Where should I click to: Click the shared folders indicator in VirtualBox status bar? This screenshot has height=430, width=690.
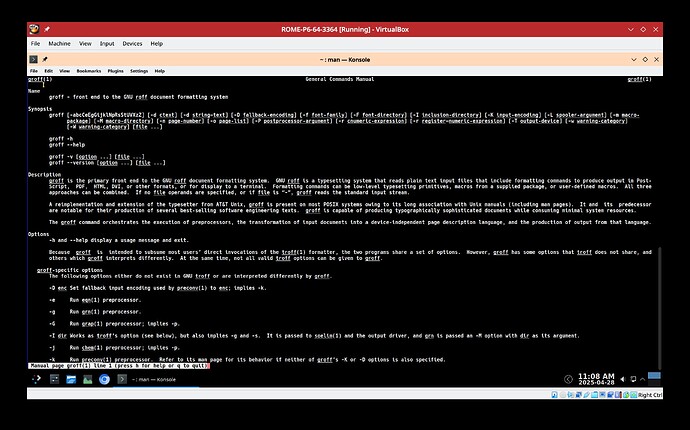click(595, 394)
